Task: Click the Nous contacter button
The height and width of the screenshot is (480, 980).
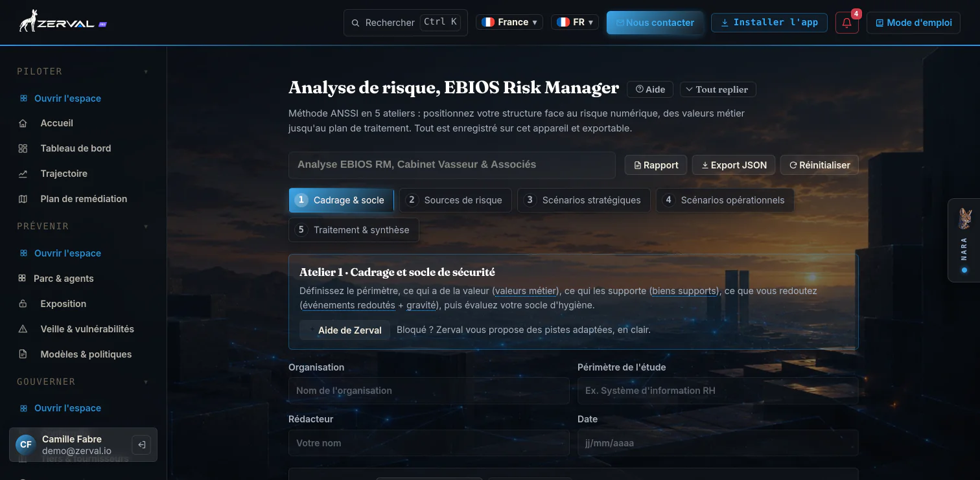Action: click(655, 23)
